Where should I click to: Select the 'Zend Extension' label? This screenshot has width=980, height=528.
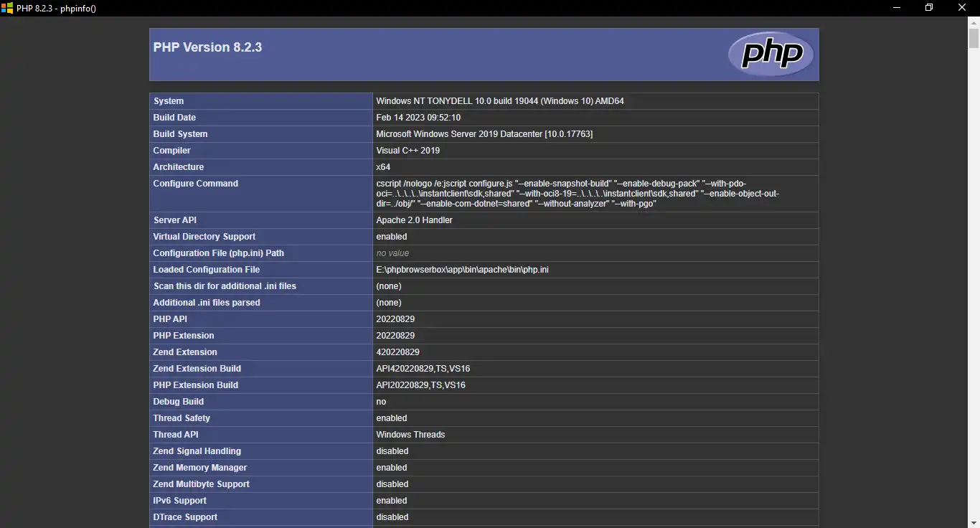(185, 352)
